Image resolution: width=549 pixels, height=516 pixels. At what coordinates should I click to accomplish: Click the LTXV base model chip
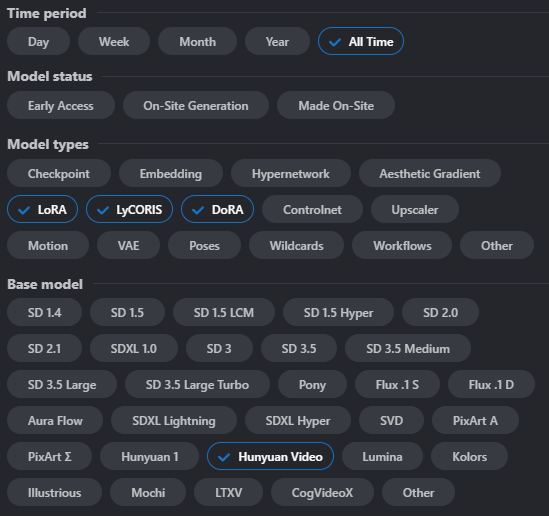click(228, 492)
